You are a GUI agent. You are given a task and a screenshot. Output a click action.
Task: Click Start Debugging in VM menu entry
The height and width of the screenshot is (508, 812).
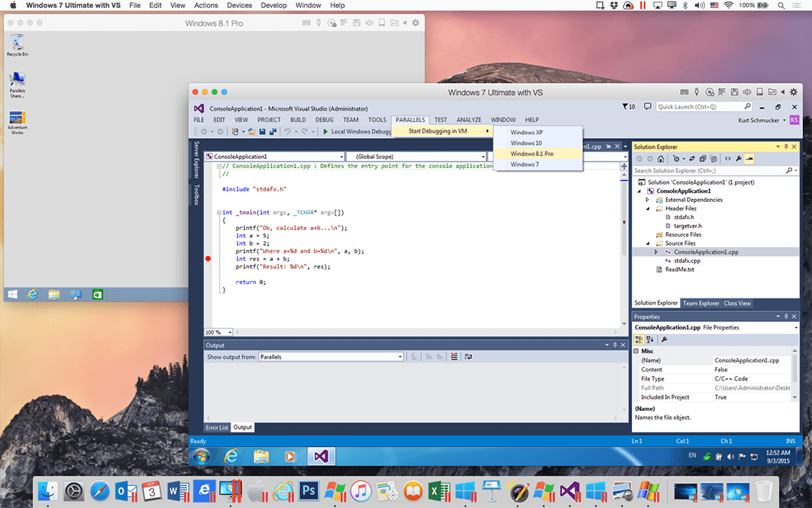pyautogui.click(x=442, y=131)
